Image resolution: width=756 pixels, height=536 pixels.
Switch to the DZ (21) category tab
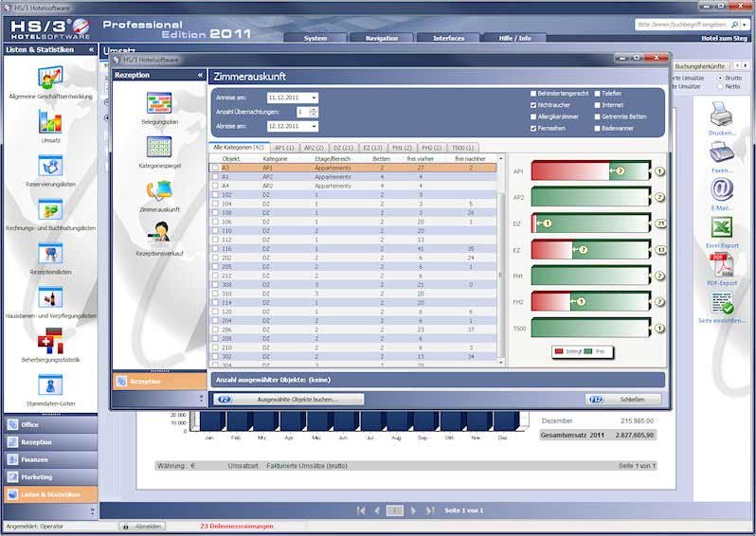343,148
